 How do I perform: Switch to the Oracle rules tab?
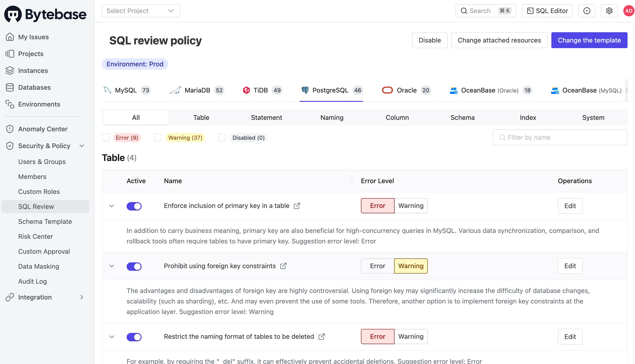click(x=407, y=90)
